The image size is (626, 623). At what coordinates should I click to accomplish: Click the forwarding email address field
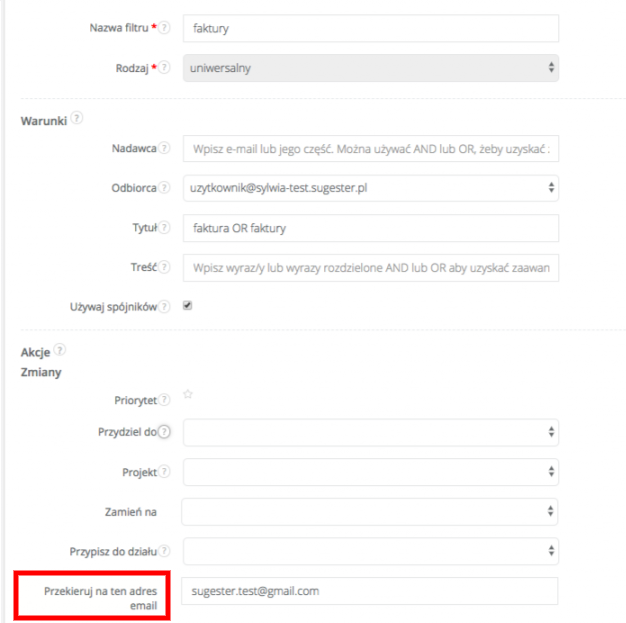370,591
